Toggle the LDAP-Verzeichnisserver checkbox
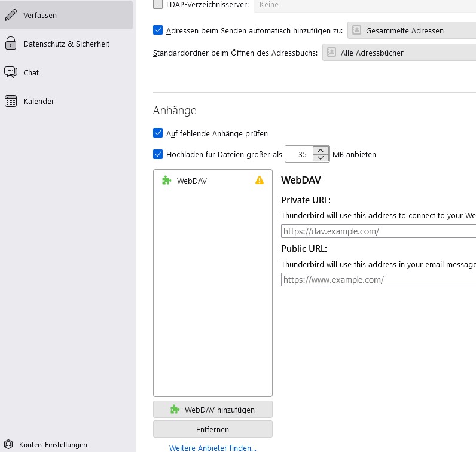476x452 pixels. pyautogui.click(x=158, y=5)
